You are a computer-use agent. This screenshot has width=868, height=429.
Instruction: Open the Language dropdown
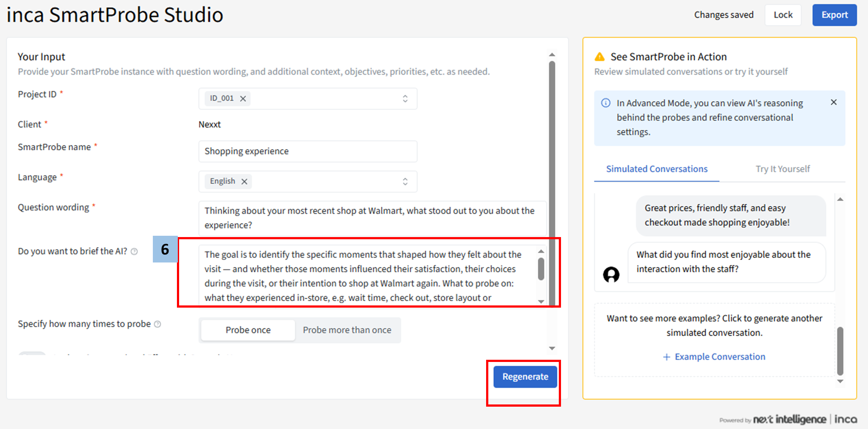click(x=405, y=181)
